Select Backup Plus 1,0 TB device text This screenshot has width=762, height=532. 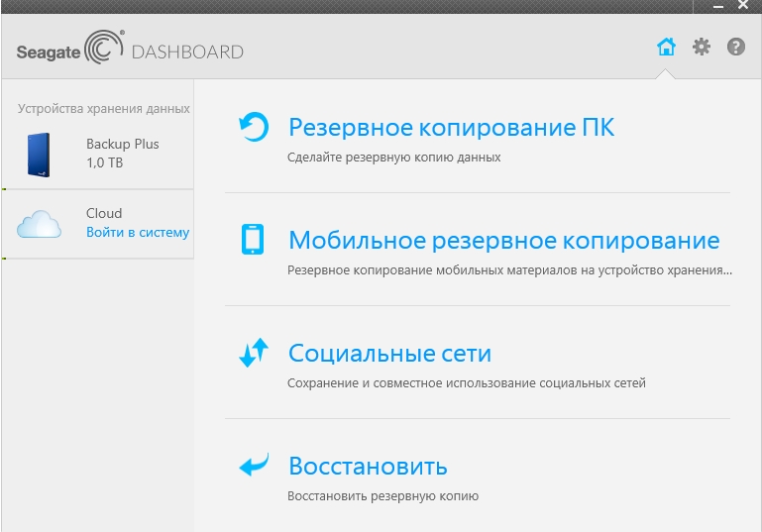click(x=123, y=153)
